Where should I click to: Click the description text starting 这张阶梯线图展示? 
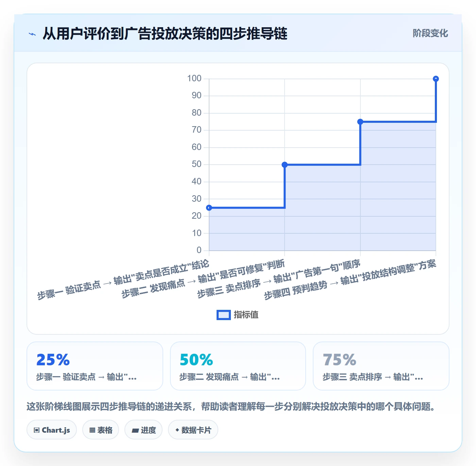[231, 406]
